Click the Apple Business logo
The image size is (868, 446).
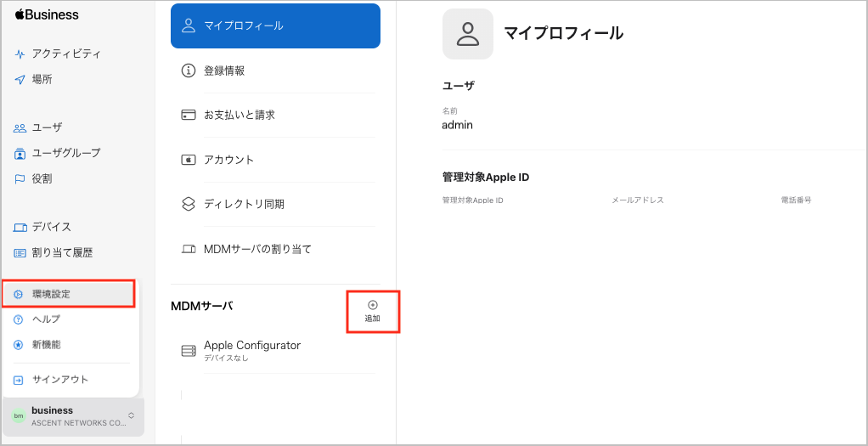coord(47,15)
